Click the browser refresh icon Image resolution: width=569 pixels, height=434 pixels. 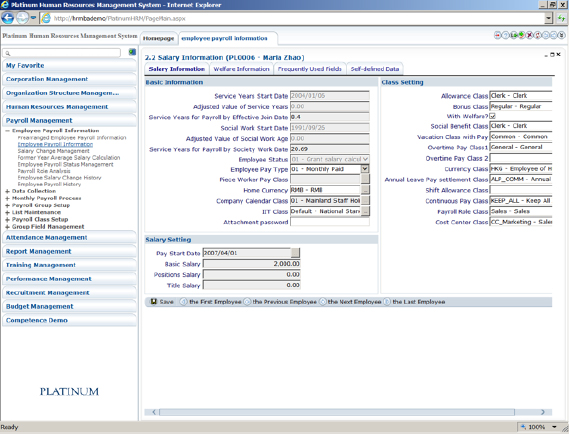(562, 18)
